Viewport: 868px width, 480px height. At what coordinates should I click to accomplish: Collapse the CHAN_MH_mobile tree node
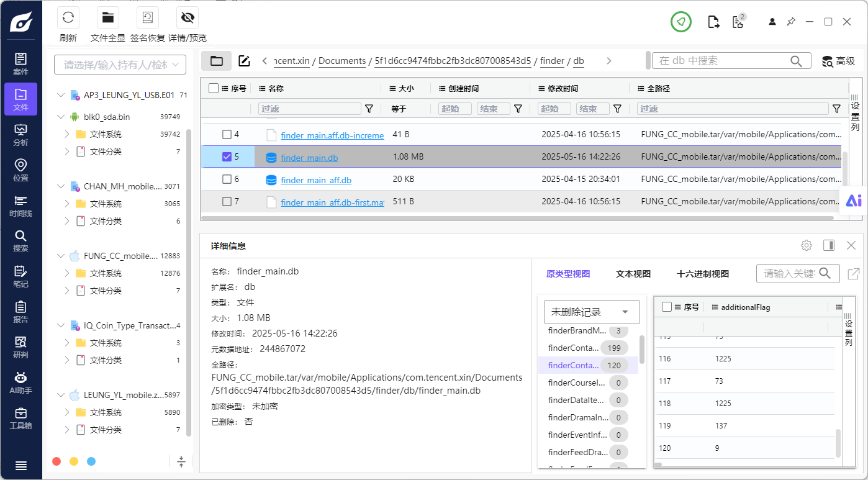[x=60, y=186]
